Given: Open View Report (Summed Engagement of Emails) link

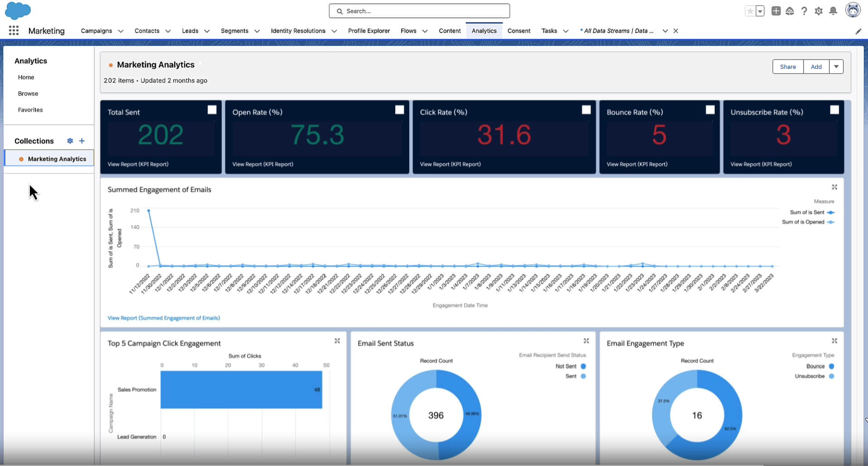Looking at the screenshot, I should point(164,318).
